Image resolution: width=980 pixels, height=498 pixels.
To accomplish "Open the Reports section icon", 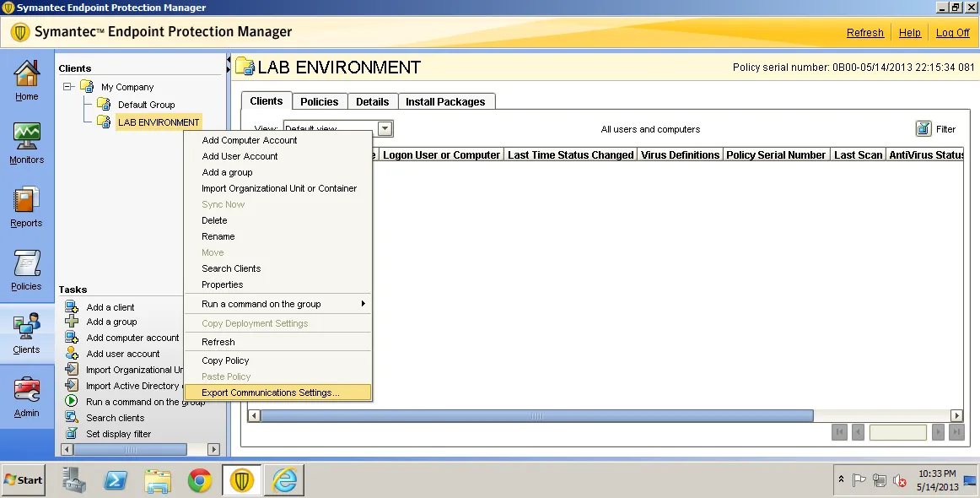I will (x=27, y=200).
